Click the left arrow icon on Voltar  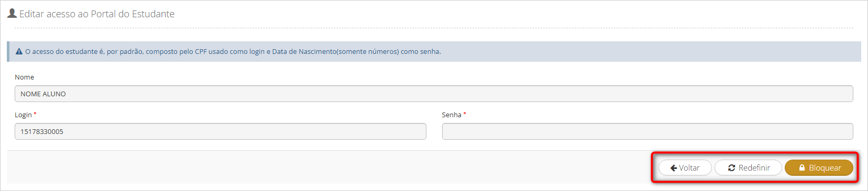click(674, 168)
